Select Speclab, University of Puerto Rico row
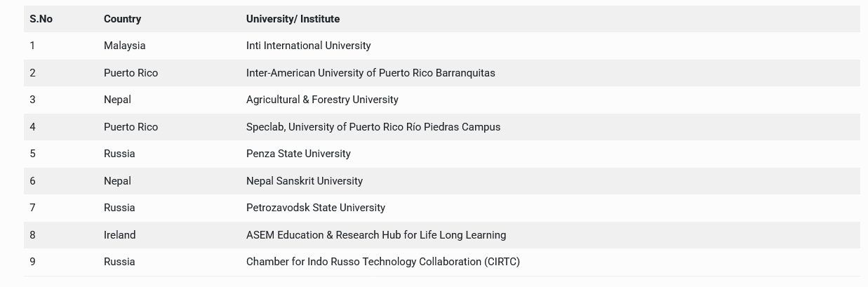The height and width of the screenshot is (287, 868). tap(373, 127)
